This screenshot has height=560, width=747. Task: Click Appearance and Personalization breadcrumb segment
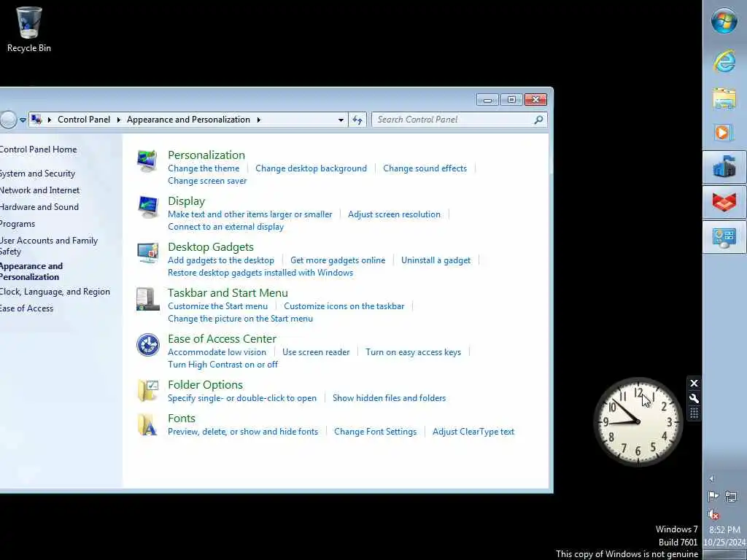(188, 120)
